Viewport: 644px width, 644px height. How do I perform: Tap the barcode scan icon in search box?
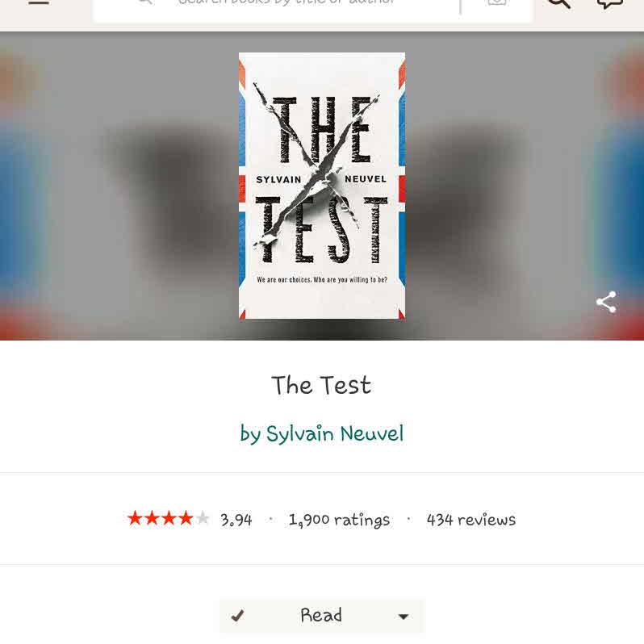click(x=496, y=2)
